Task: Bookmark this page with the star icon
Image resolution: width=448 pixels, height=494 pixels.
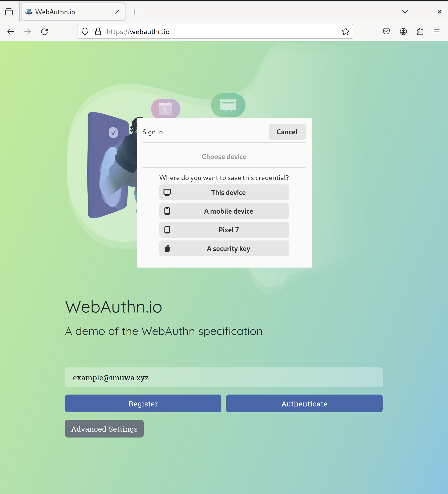Action: point(345,31)
